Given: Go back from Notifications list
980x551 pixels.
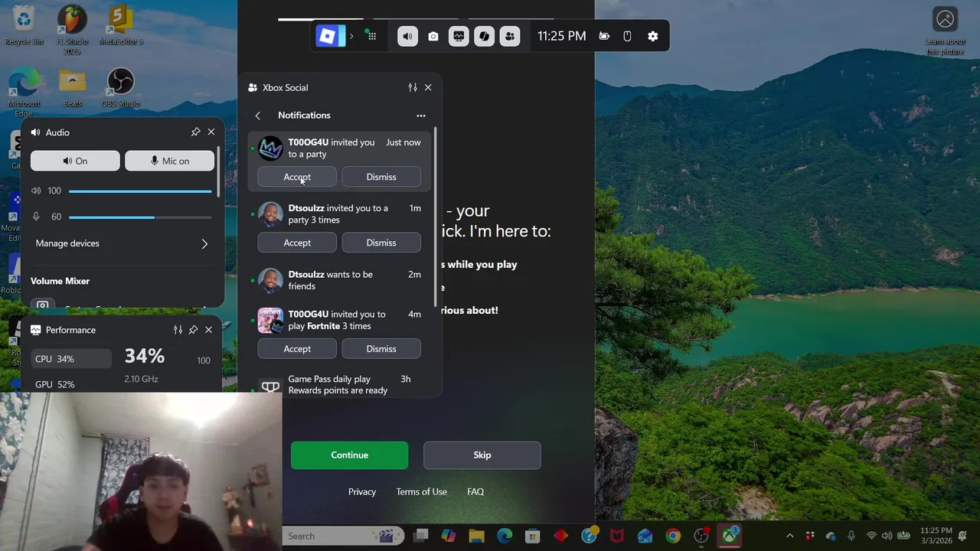Looking at the screenshot, I should coord(258,116).
